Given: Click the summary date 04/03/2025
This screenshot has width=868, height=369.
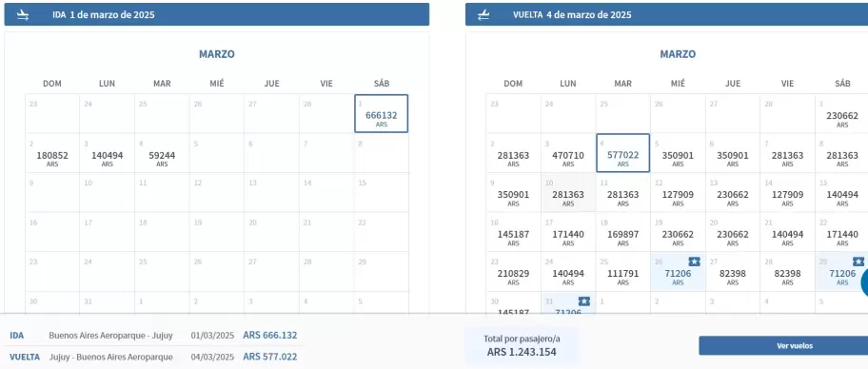Looking at the screenshot, I should point(212,357).
